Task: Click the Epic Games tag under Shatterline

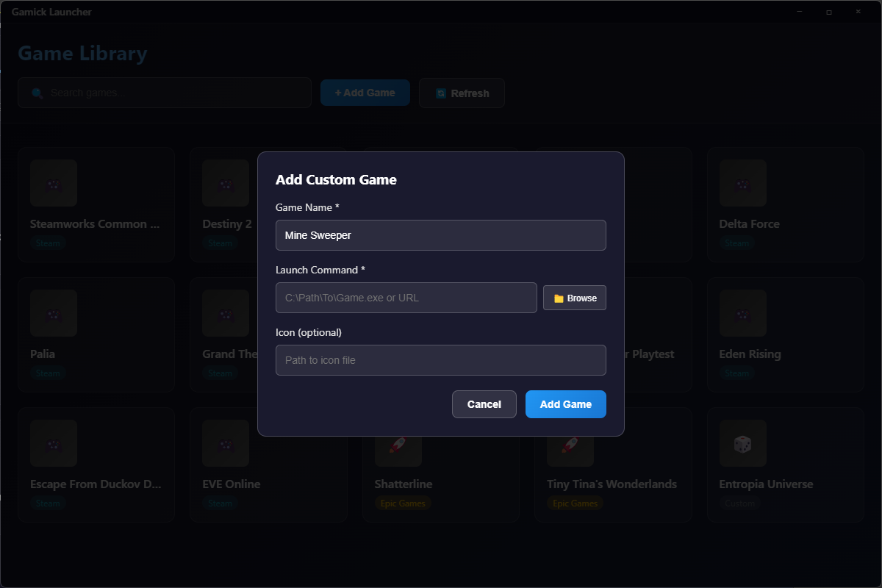Action: (403, 503)
